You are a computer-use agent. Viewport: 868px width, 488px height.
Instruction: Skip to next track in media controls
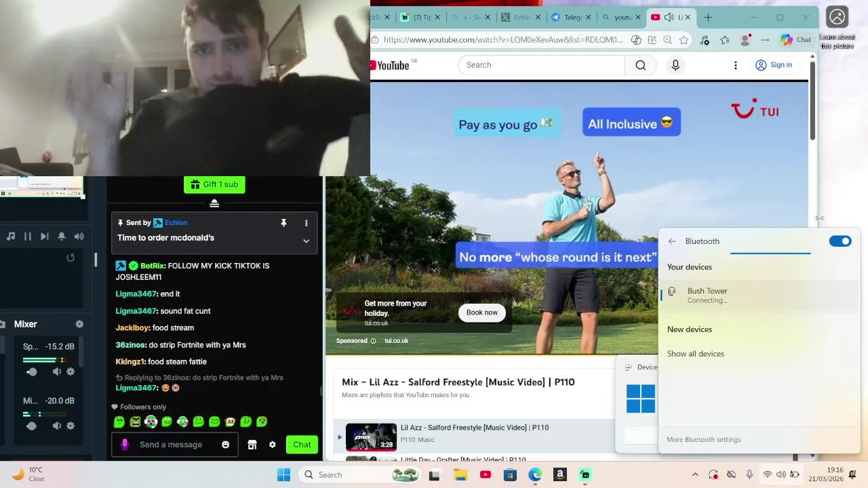(44, 237)
